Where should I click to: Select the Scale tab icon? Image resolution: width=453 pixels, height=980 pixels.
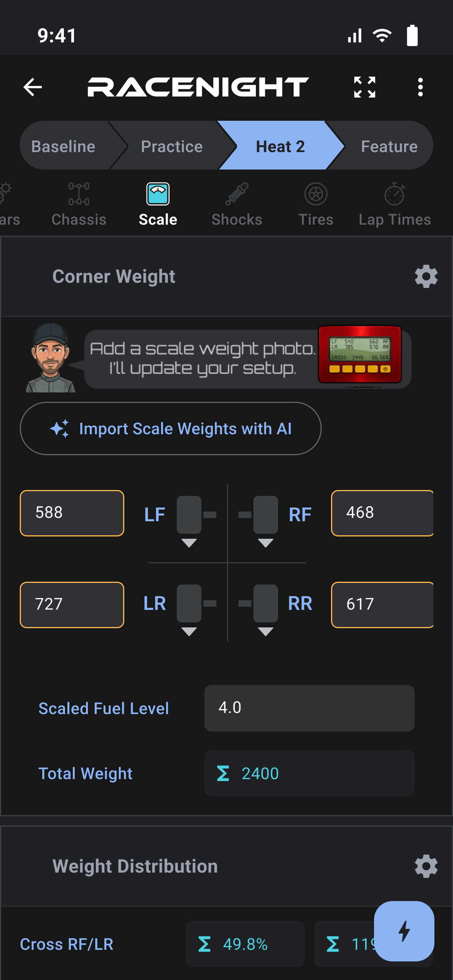tap(158, 194)
